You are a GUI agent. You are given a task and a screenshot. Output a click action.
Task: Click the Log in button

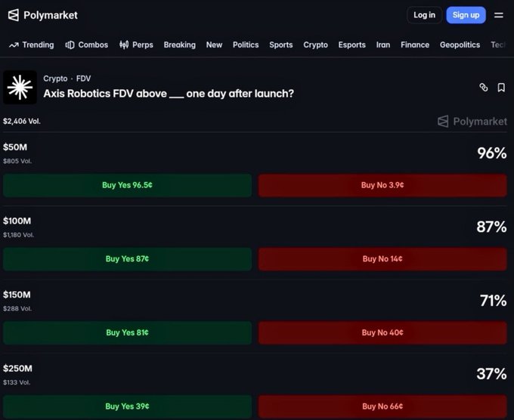[424, 15]
